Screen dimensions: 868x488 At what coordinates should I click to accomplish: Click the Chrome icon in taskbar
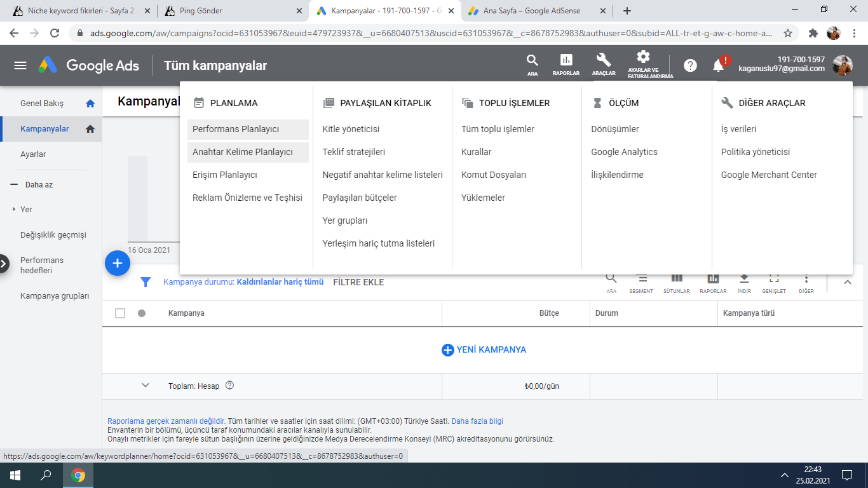coord(78,475)
